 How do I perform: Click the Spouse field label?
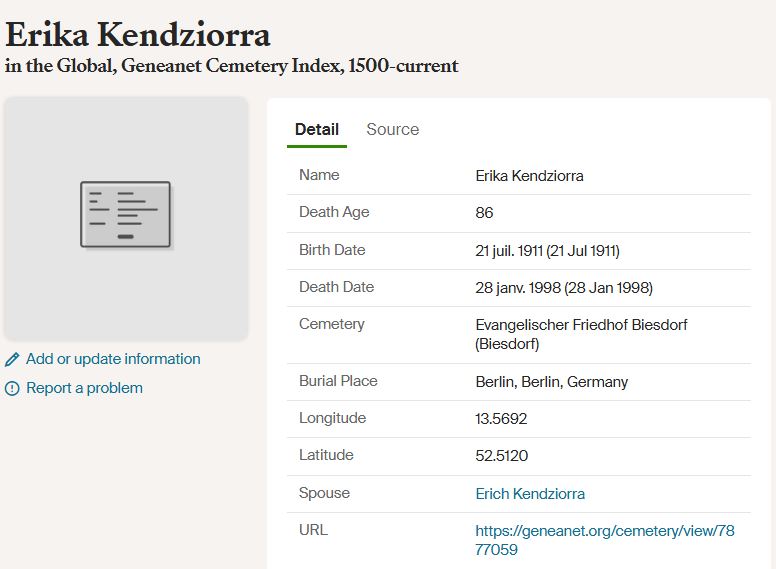pos(324,493)
